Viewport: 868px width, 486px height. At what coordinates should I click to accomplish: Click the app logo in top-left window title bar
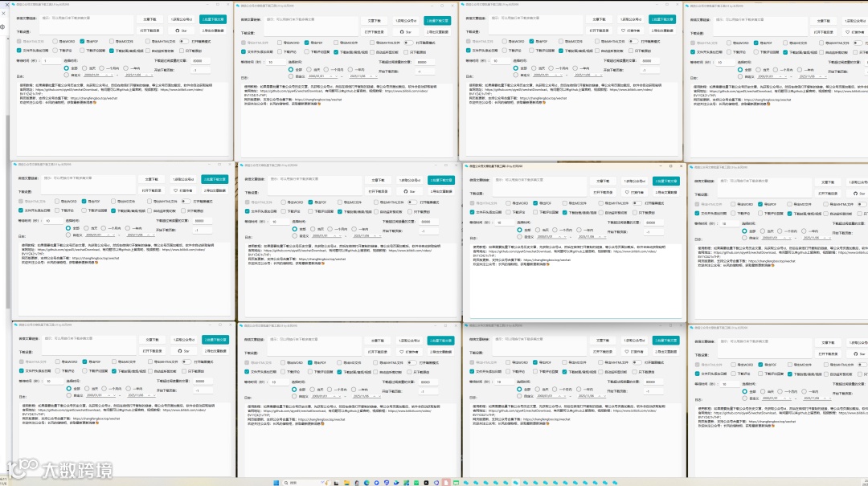click(14, 4)
